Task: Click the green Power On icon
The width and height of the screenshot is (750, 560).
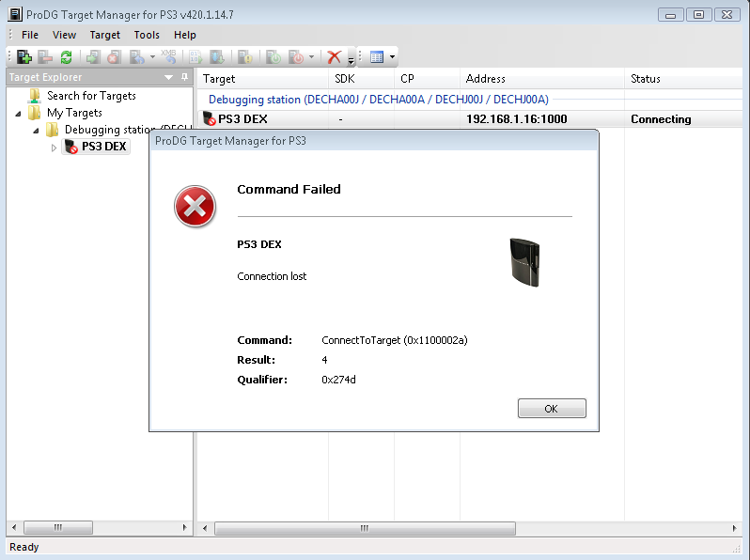Action: tap(273, 57)
